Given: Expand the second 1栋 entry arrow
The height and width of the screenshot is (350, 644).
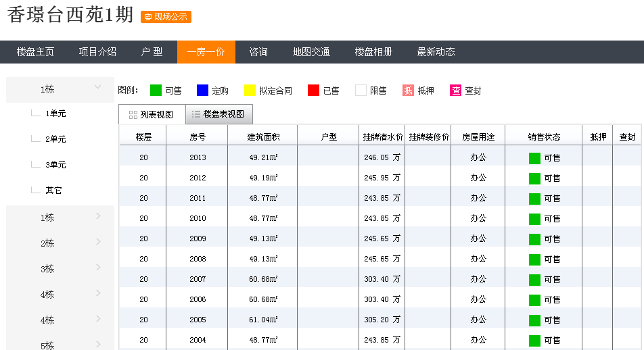Looking at the screenshot, I should coord(98,216).
